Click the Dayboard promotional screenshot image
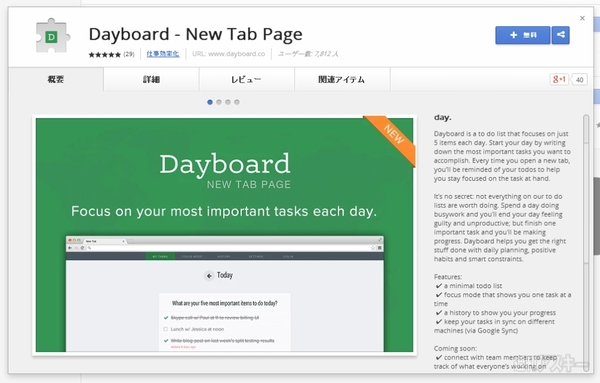Screen dimensions: 600x383 pyautogui.click(x=224, y=235)
